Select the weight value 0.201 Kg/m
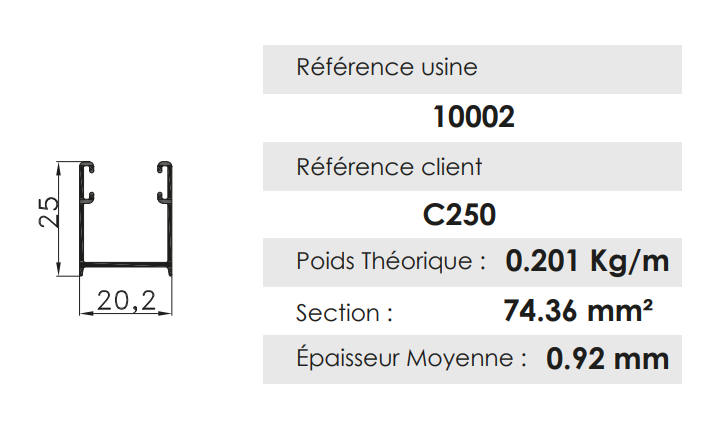717x428 pixels. [587, 262]
